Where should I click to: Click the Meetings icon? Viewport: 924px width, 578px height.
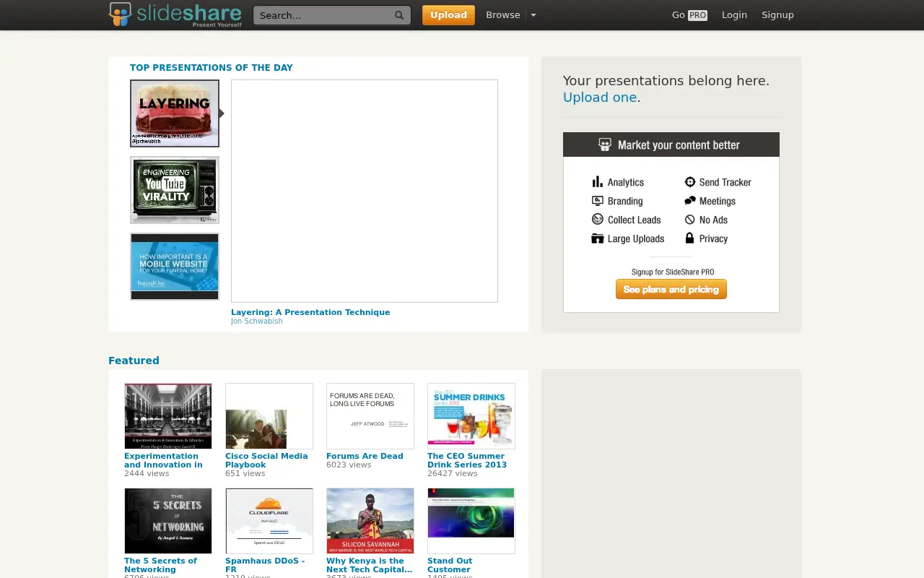690,201
